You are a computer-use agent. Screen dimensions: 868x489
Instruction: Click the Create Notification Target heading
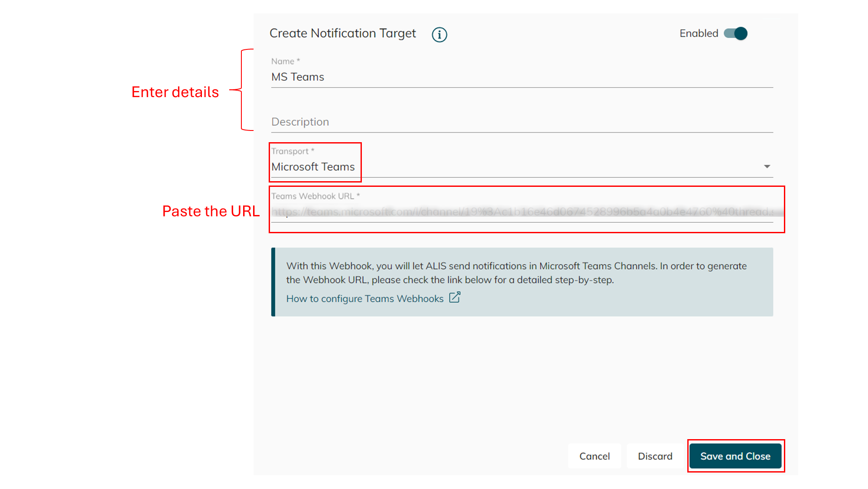(x=342, y=33)
